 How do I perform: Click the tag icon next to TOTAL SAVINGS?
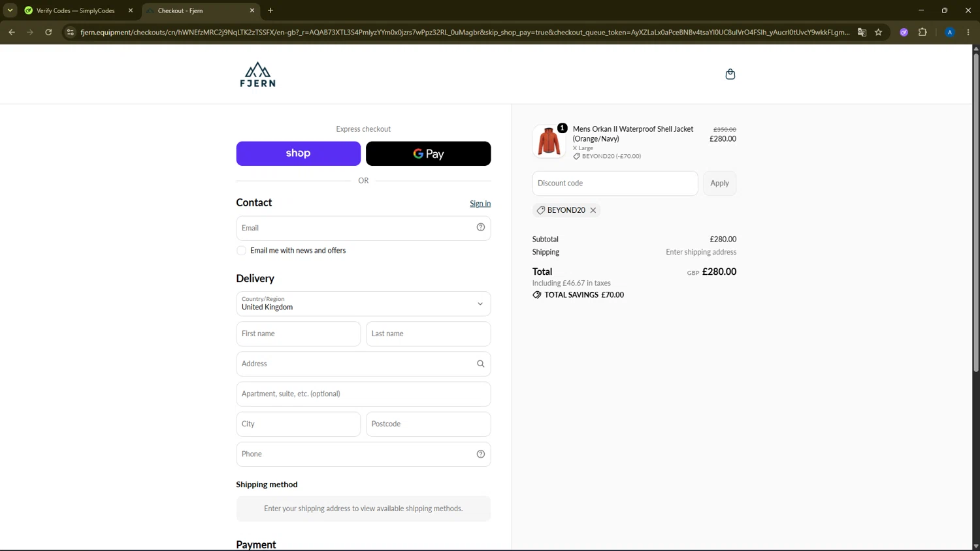tap(537, 295)
